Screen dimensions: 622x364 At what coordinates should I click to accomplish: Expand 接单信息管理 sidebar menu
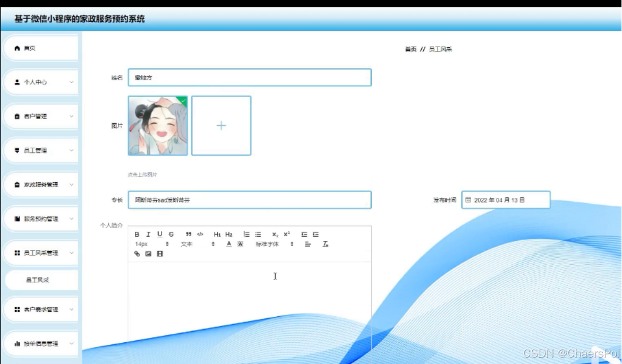click(x=41, y=343)
